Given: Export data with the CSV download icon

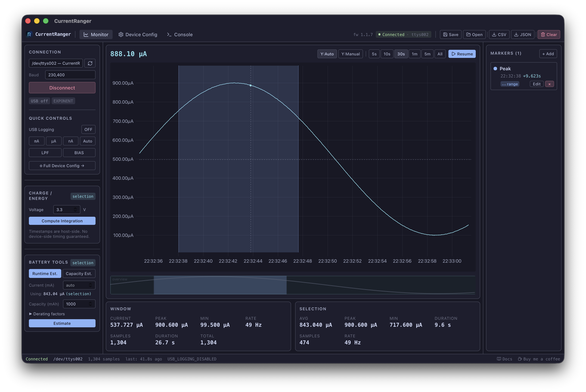Looking at the screenshot, I should pyautogui.click(x=499, y=34).
